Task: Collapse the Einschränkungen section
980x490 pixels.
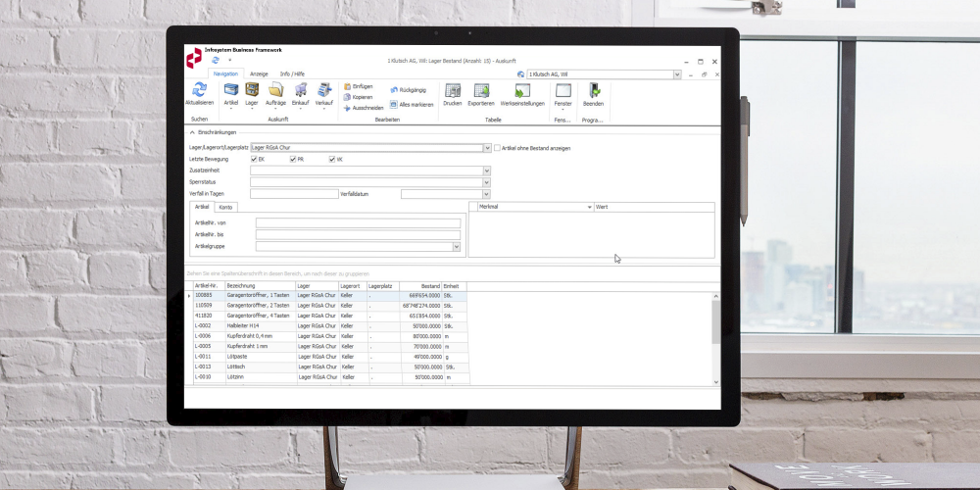Action: [192, 132]
